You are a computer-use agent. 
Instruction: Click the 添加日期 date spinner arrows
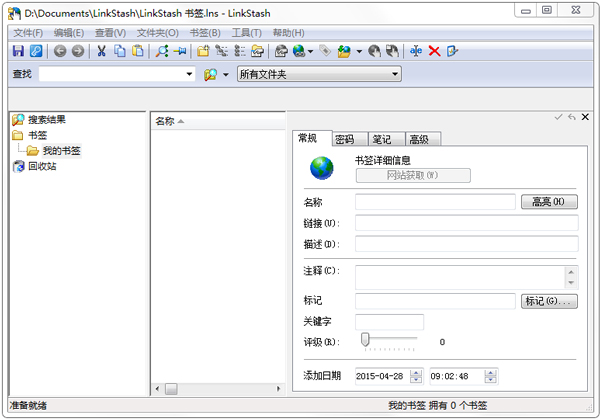(416, 376)
